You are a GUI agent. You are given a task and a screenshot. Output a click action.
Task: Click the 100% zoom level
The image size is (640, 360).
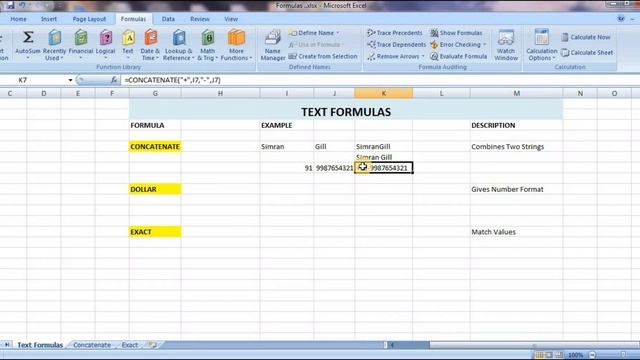[x=576, y=355]
